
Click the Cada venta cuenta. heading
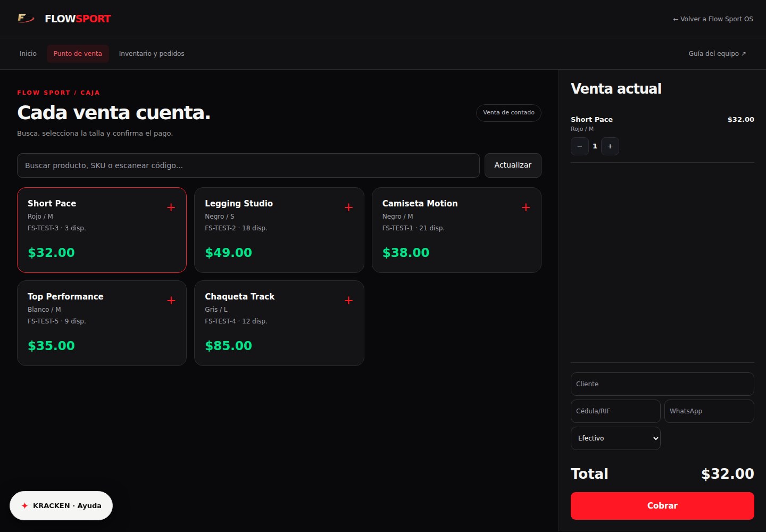coord(114,113)
